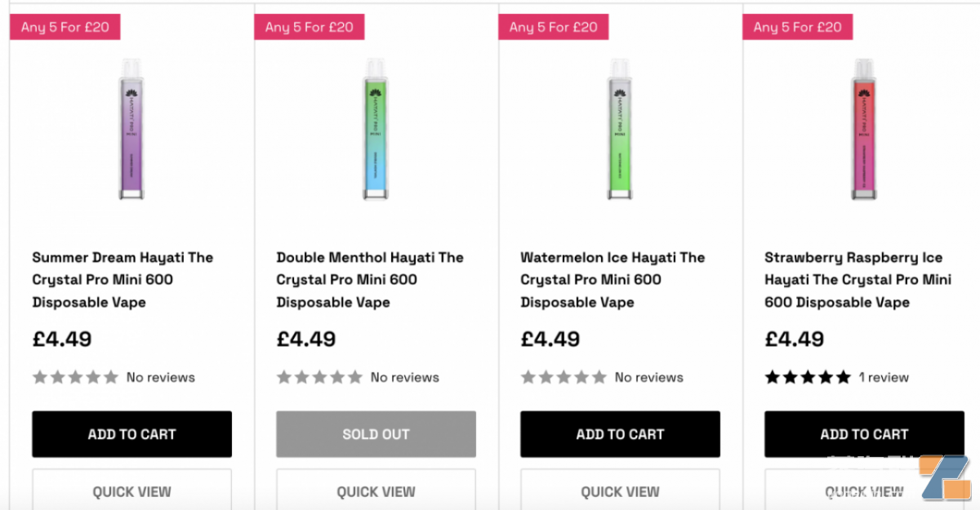Click the Double Menthol star rating icons
The height and width of the screenshot is (510, 980).
319,377
